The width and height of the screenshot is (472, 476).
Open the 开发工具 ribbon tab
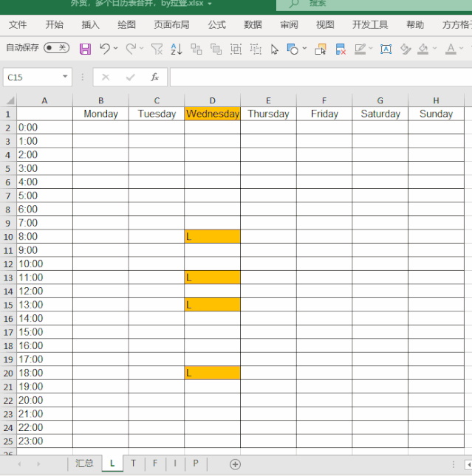[x=370, y=24]
